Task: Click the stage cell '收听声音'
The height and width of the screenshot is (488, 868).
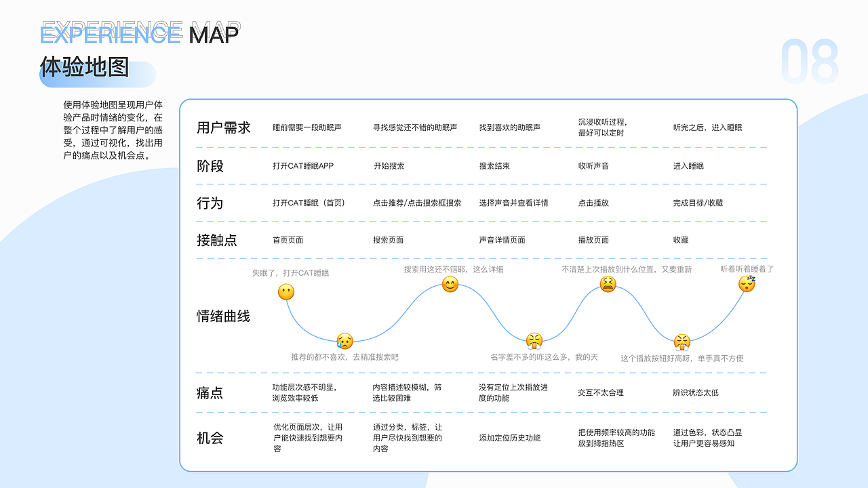Action: pyautogui.click(x=593, y=166)
